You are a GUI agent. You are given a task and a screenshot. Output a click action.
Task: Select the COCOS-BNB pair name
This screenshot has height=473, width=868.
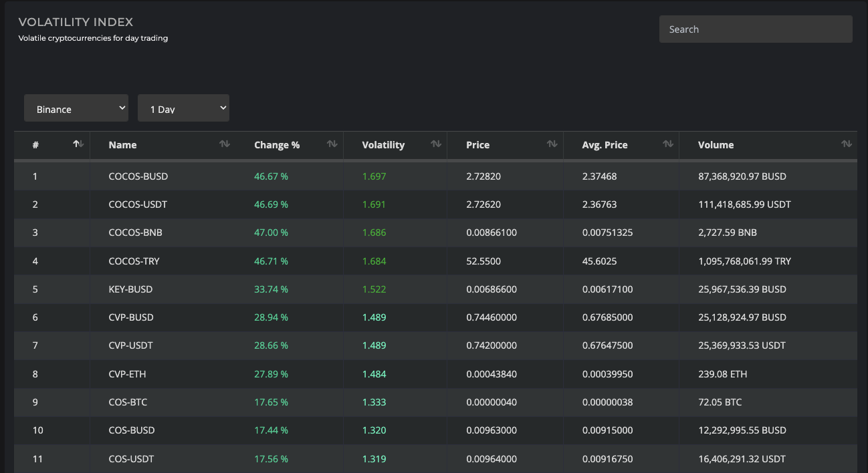(135, 232)
